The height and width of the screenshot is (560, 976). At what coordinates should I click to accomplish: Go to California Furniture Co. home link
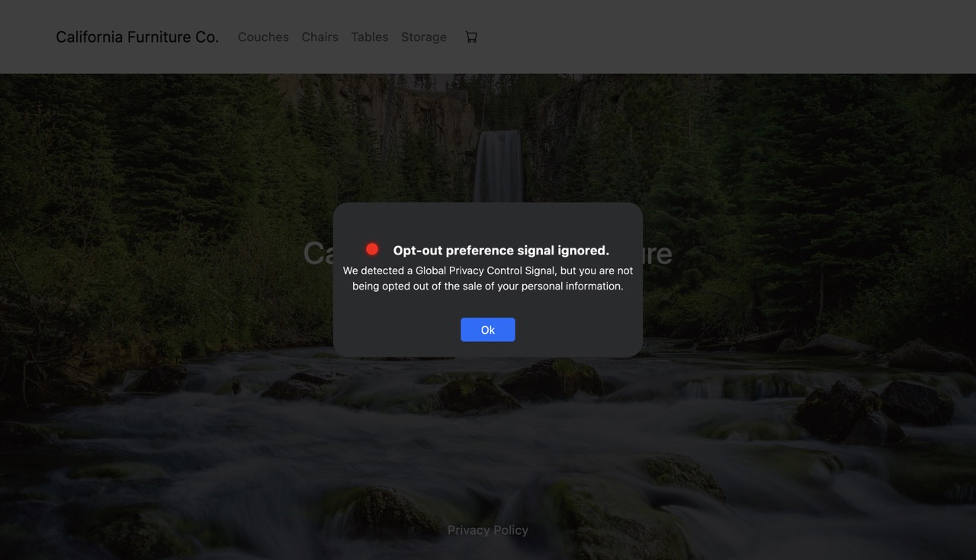pyautogui.click(x=137, y=37)
